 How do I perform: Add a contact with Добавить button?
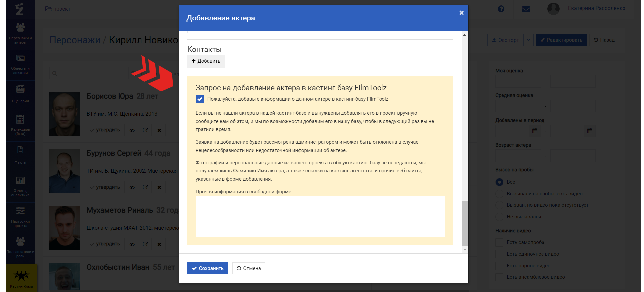pyautogui.click(x=206, y=61)
